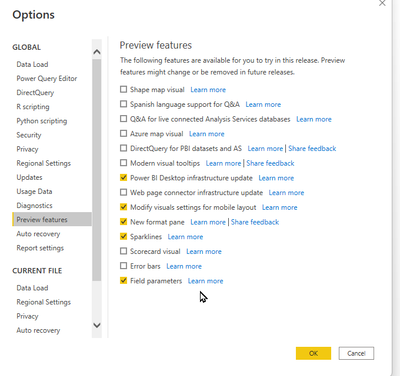400x376 pixels.
Task: Enable the Shape map visual checkbox
Action: point(123,89)
